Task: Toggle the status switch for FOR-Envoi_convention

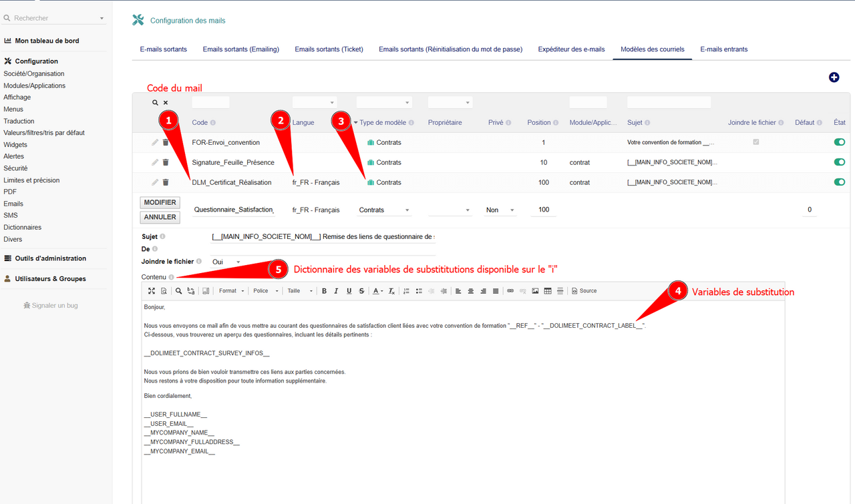Action: 839,142
